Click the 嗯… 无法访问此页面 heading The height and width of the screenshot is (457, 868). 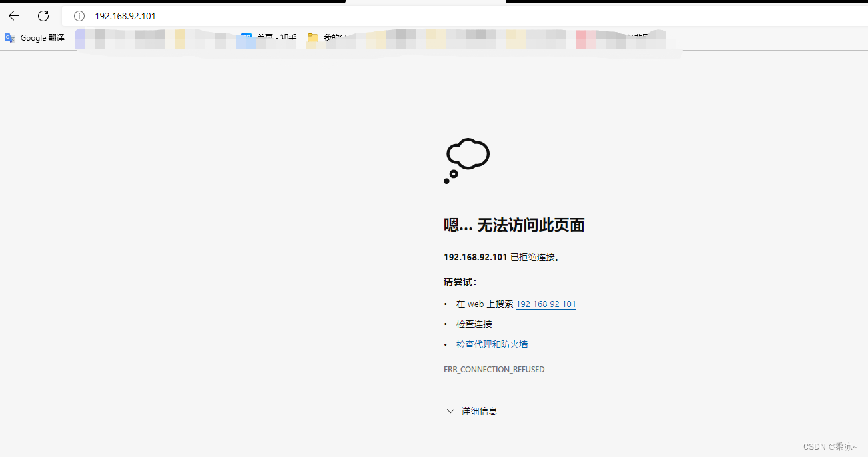click(x=514, y=225)
